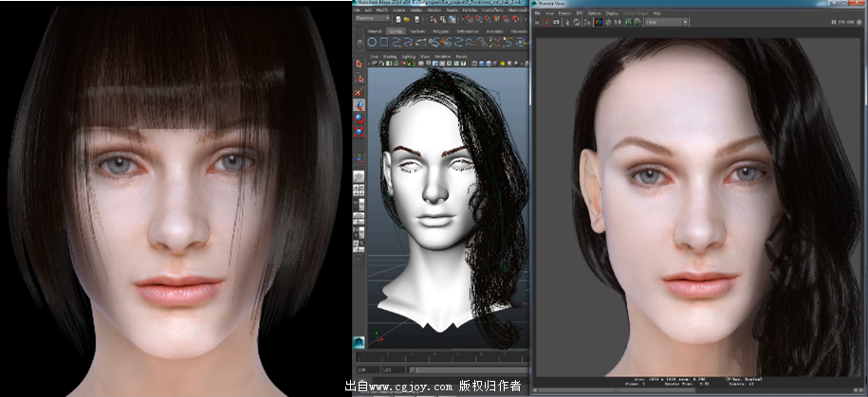Click the Maya time slider track
868x397 pixels.
(x=441, y=355)
